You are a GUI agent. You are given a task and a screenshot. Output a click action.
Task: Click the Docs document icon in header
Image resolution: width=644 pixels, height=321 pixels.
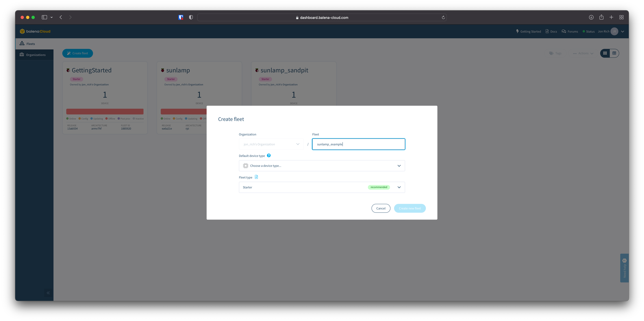pyautogui.click(x=547, y=31)
